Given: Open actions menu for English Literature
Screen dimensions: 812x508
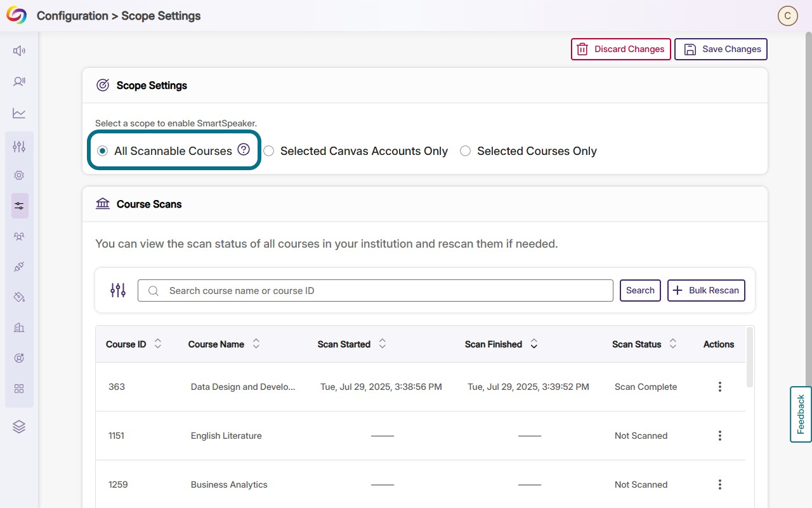Looking at the screenshot, I should pos(719,436).
